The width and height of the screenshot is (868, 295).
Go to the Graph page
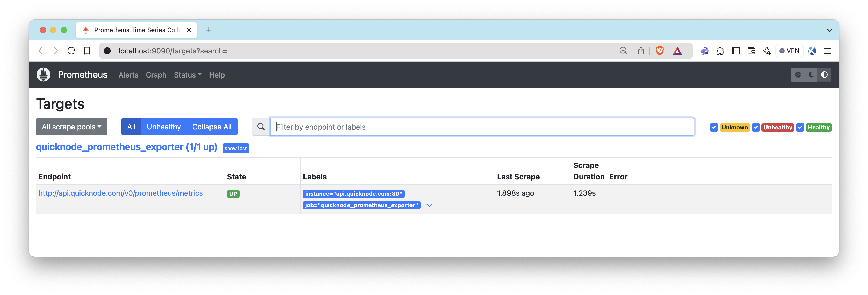[x=156, y=75]
